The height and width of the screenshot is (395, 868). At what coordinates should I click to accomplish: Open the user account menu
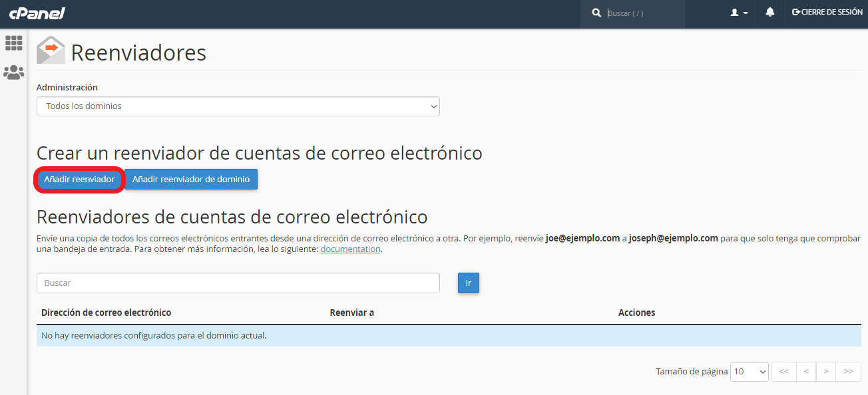click(739, 13)
